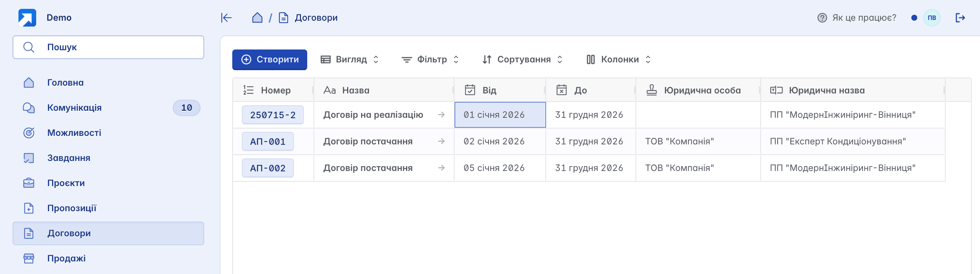The height and width of the screenshot is (274, 980).
Task: Click contract number tag АП-002
Action: pyautogui.click(x=268, y=168)
